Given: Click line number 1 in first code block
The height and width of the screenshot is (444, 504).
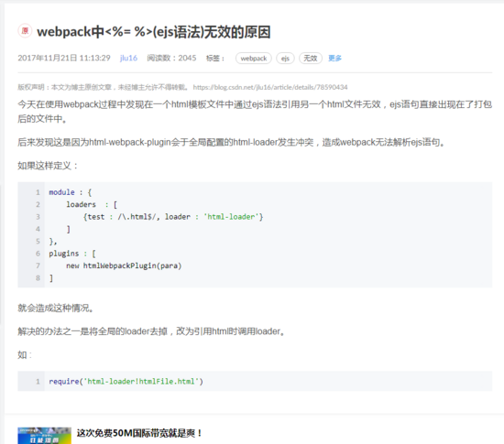Looking at the screenshot, I should (x=38, y=192).
